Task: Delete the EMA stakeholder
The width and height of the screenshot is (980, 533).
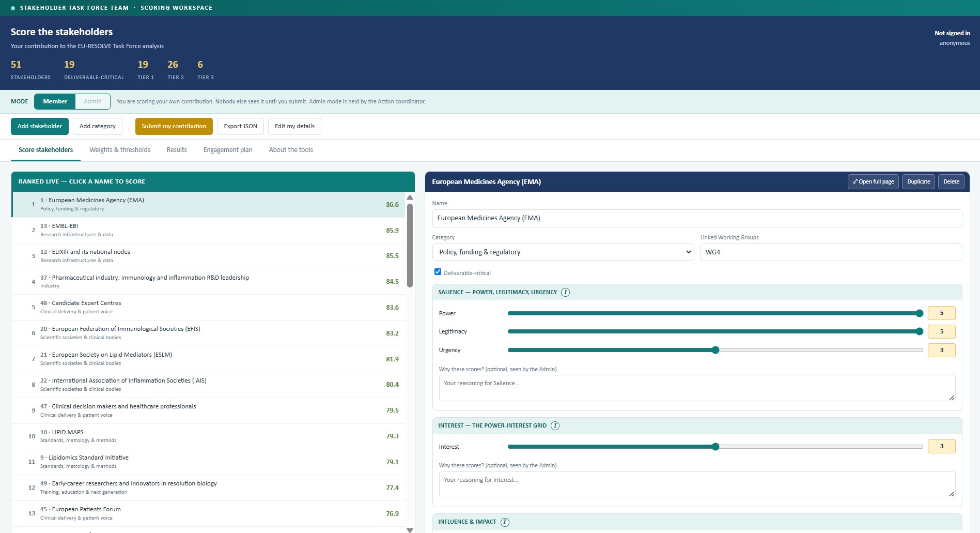Action: 951,182
